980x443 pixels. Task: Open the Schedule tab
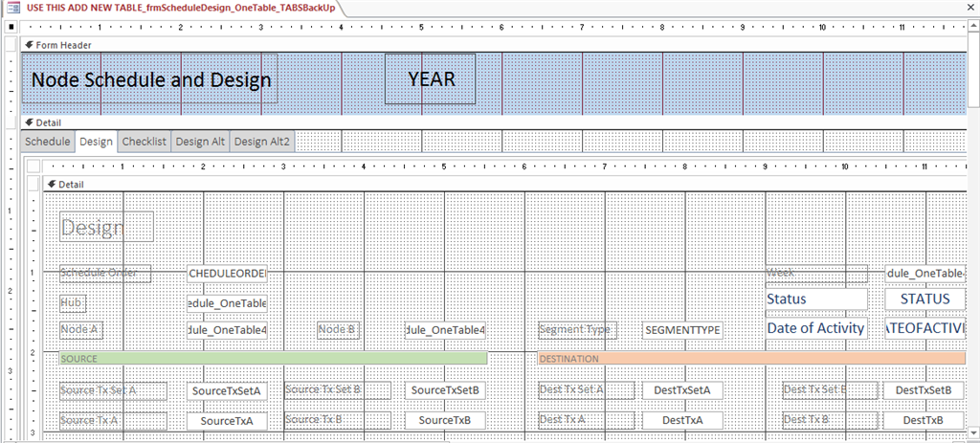pos(48,142)
